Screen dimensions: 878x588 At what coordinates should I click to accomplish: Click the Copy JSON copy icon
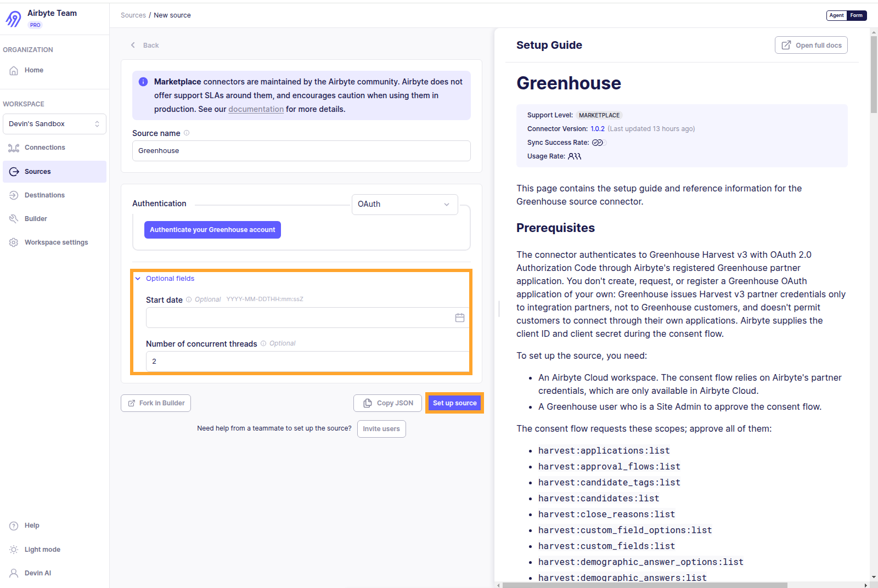coord(368,403)
